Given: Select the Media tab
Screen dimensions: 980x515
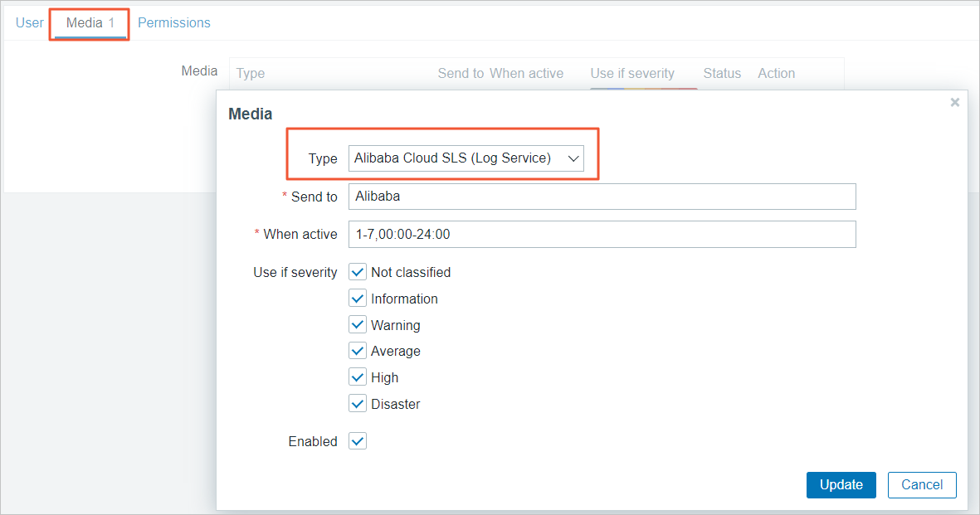Looking at the screenshot, I should 90,23.
